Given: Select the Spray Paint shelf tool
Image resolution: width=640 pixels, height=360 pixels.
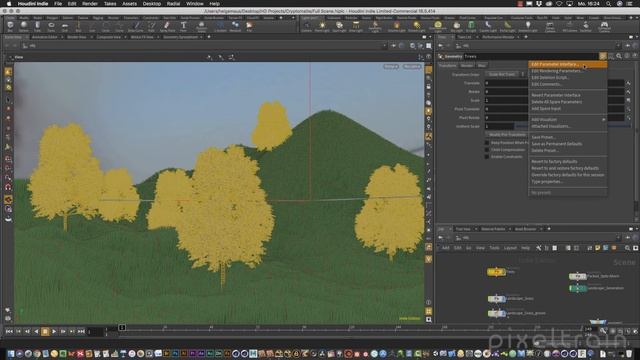Looking at the screenshot, I should [x=167, y=27].
